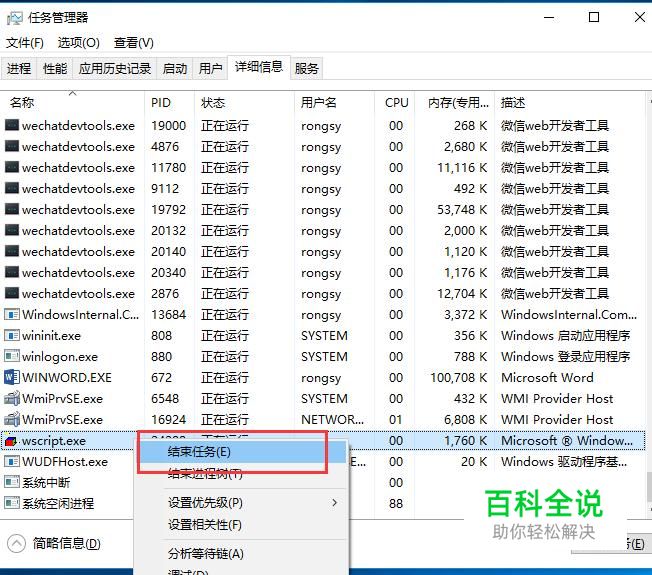Click icon of wechatdevtools.exe PID 20140
This screenshot has height=575, width=652.
point(12,251)
